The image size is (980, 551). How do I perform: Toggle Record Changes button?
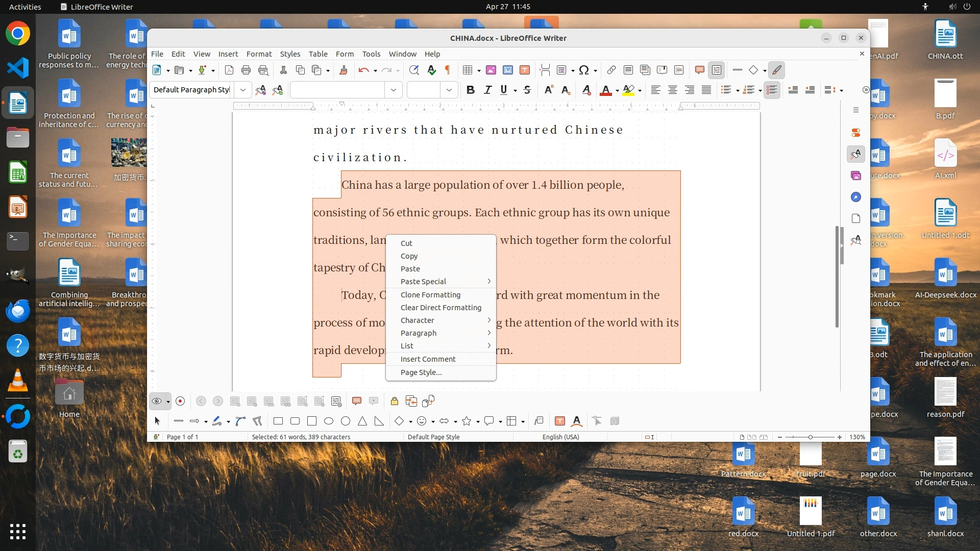[x=180, y=402]
